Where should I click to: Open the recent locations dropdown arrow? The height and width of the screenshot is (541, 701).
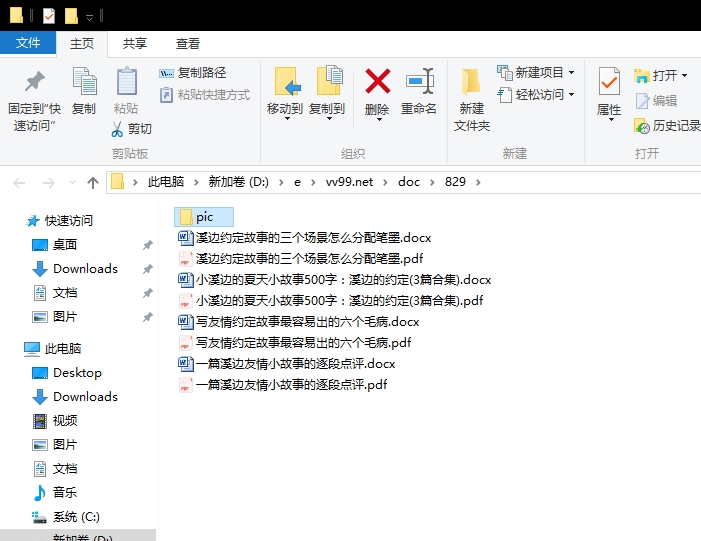[72, 183]
